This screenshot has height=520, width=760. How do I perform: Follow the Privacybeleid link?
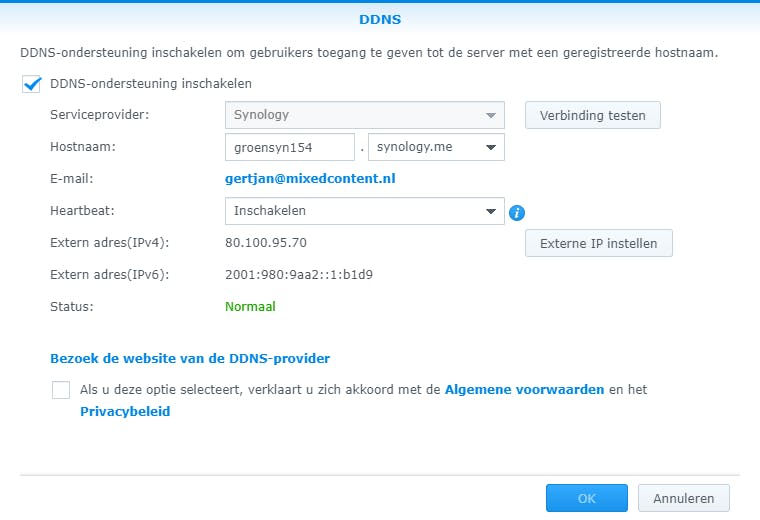click(125, 411)
